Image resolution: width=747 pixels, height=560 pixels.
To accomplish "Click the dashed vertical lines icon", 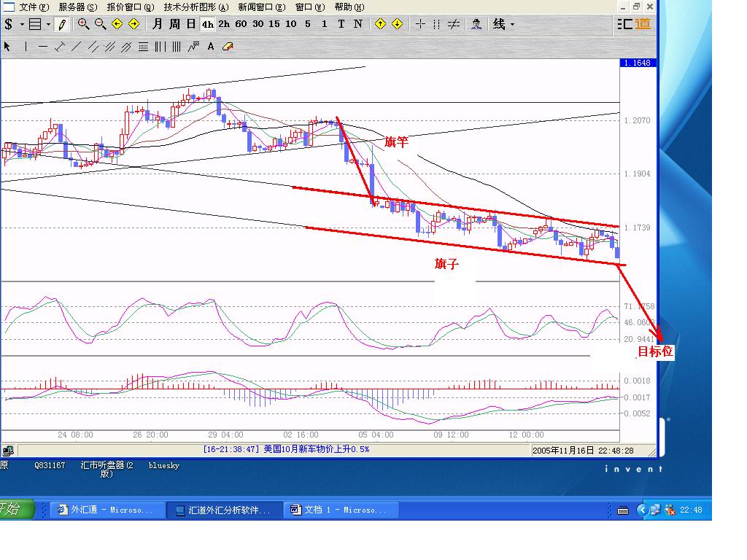I will tap(436, 24).
